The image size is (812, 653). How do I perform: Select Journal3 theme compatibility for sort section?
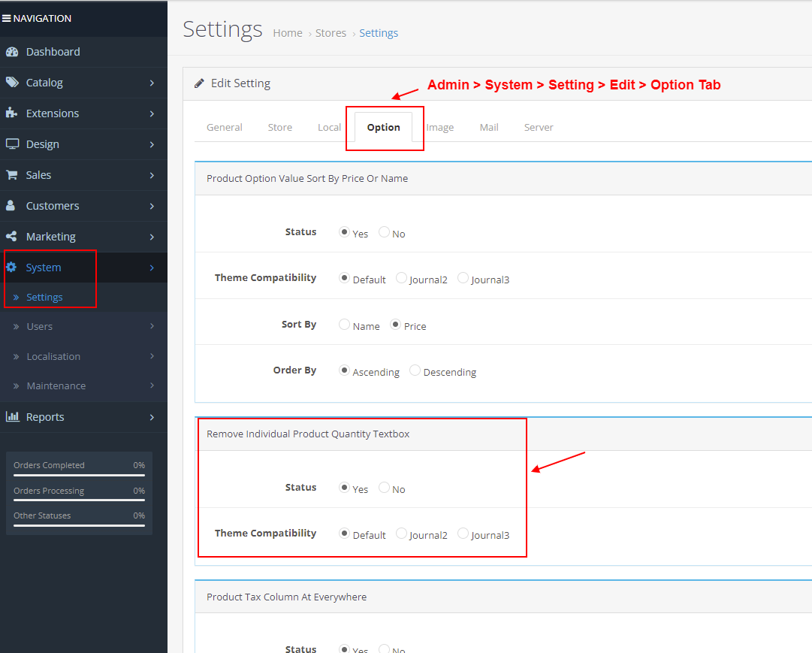pyautogui.click(x=461, y=278)
